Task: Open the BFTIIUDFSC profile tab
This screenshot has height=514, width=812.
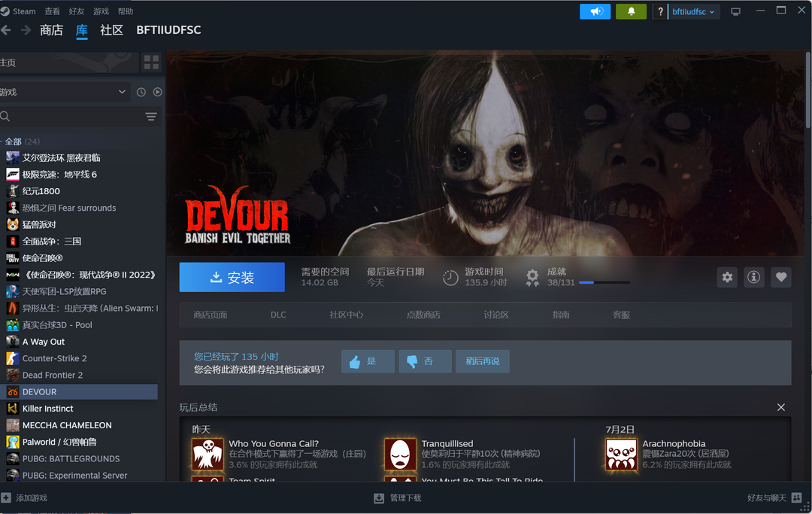Action: (168, 30)
